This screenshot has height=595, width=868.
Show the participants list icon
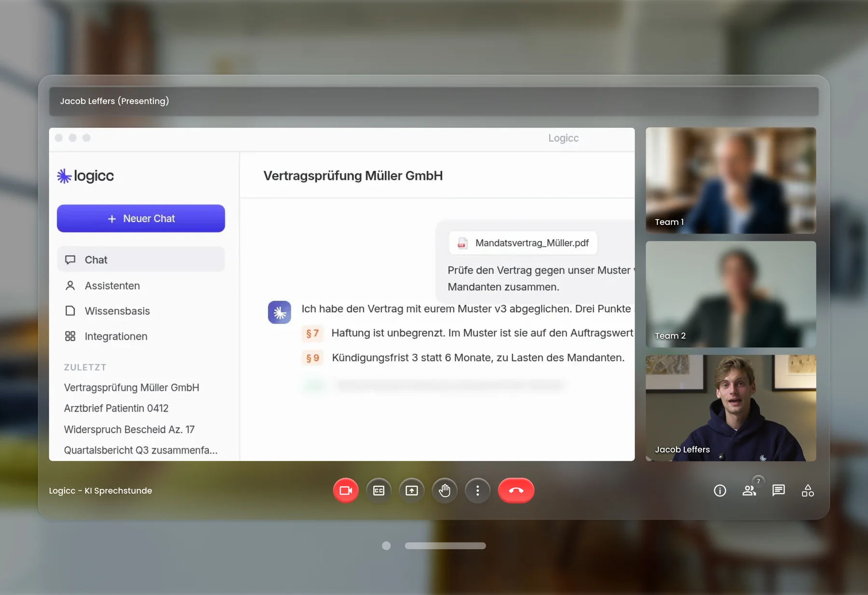[x=749, y=491]
